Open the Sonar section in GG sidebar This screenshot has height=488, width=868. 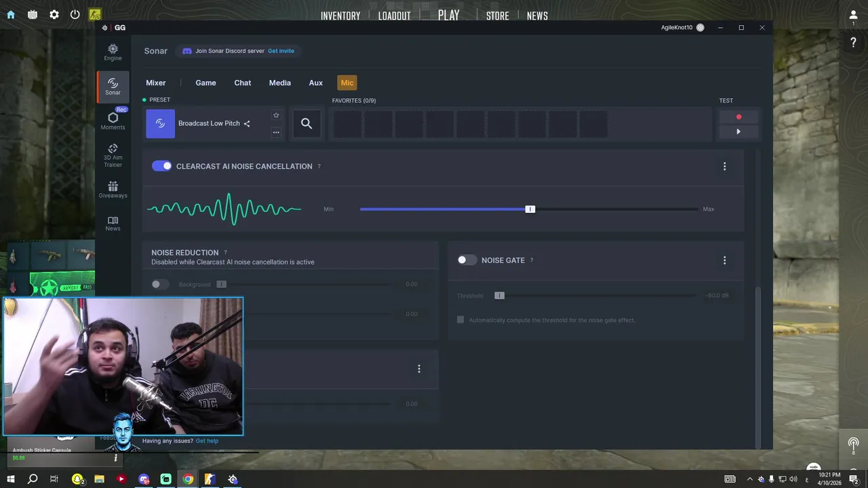point(113,87)
